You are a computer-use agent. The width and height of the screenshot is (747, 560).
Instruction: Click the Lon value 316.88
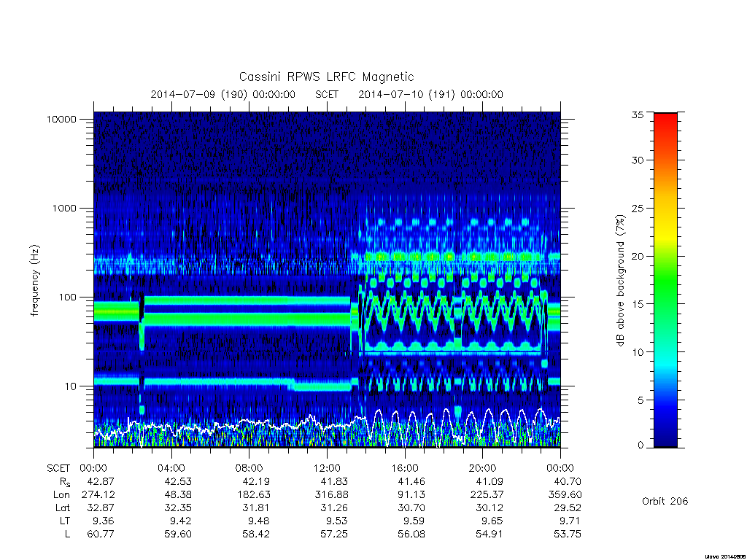click(332, 495)
